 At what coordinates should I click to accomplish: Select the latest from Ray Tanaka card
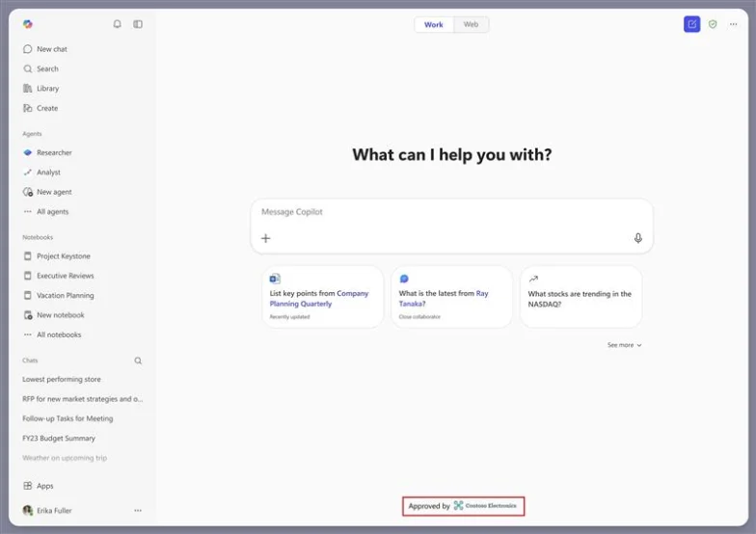tap(451, 297)
